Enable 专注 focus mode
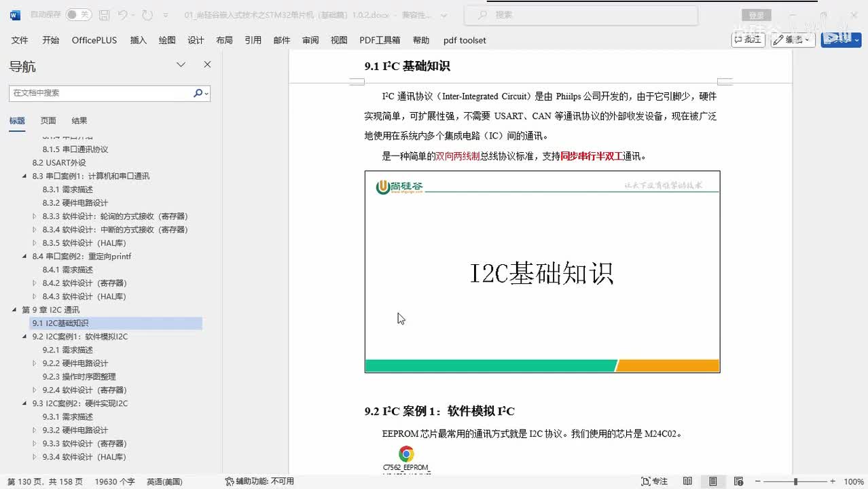Viewport: 868px width, 489px height. 654,482
